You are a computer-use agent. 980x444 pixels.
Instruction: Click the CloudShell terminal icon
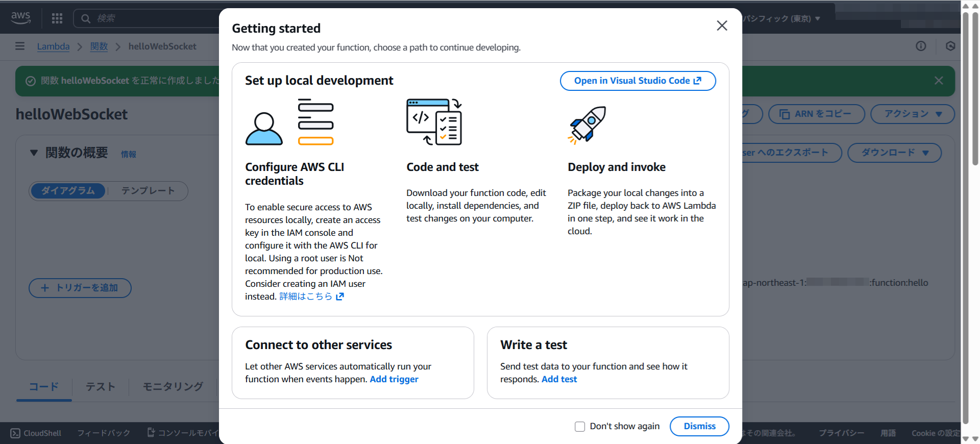15,433
